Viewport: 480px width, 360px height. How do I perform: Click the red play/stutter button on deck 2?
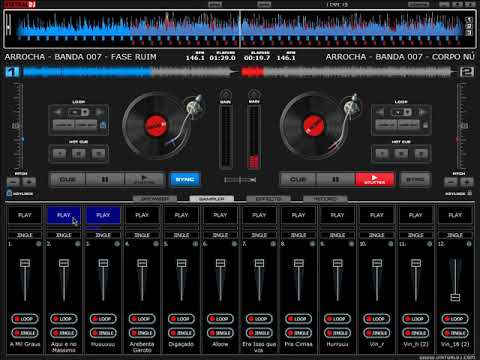(x=375, y=179)
